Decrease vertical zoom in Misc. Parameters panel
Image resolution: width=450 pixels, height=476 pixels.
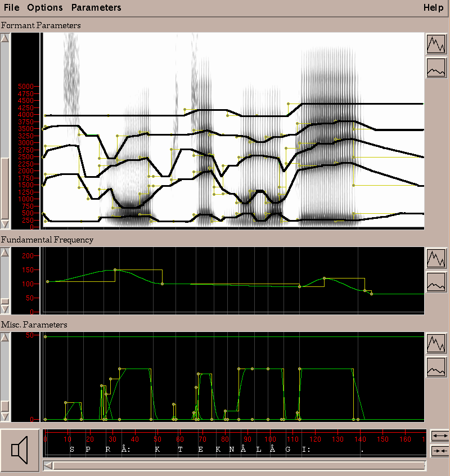(436, 367)
